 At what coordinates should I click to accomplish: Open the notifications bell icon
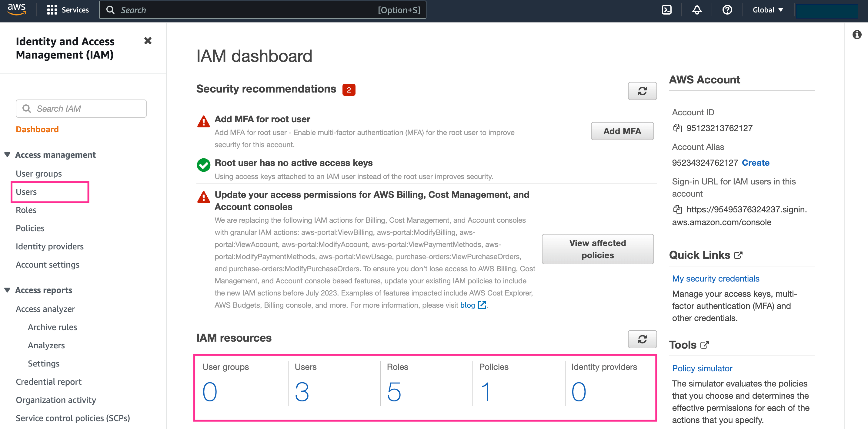pyautogui.click(x=697, y=10)
